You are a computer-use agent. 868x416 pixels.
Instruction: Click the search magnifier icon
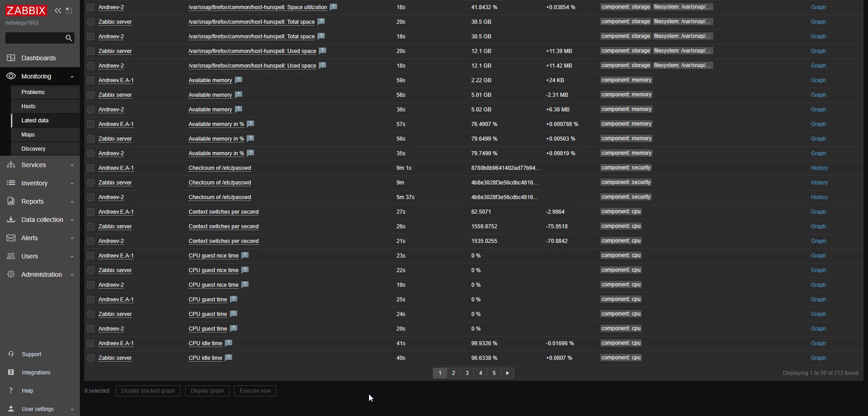pyautogui.click(x=68, y=38)
